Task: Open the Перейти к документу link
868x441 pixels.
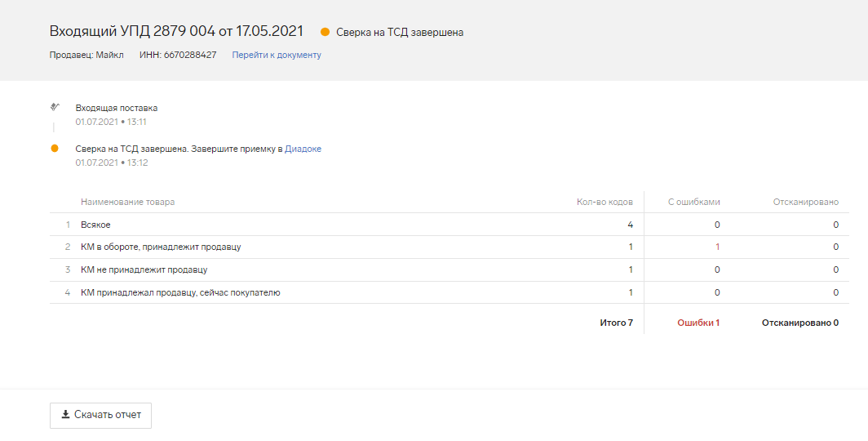Action: [x=277, y=56]
